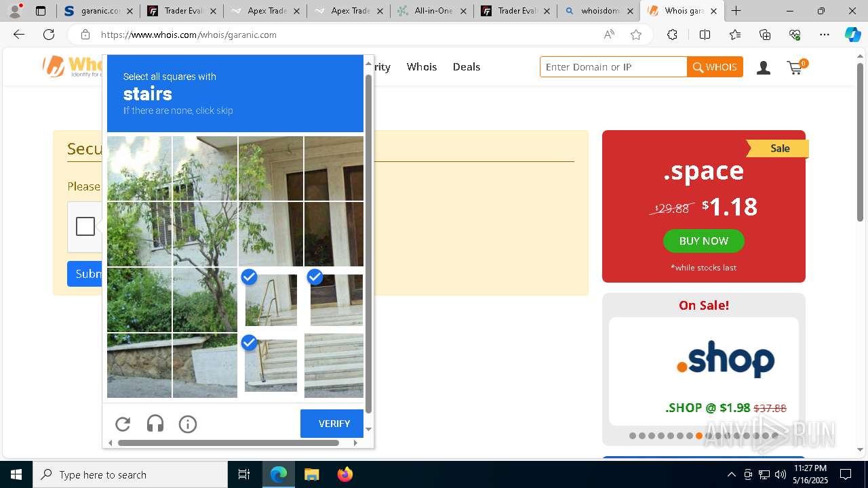This screenshot has width=868, height=488.
Task: Click the taskbar search box
Action: (x=130, y=474)
